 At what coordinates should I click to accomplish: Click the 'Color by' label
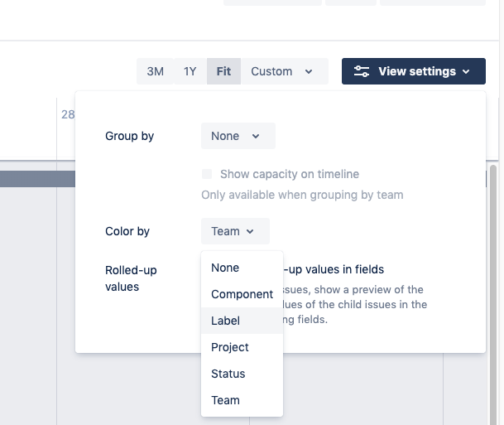(127, 231)
